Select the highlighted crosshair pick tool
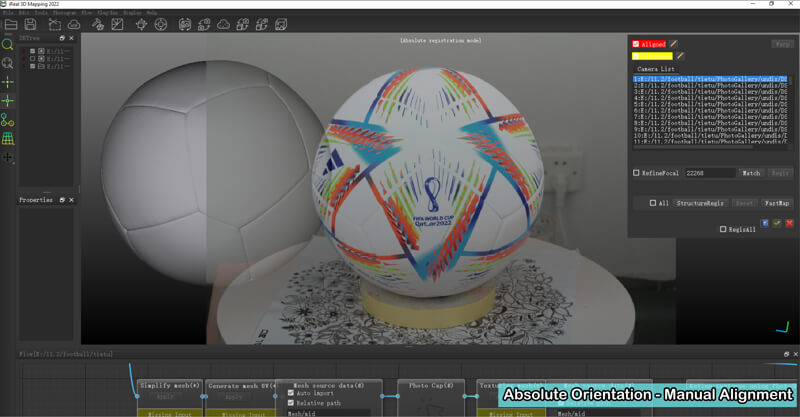This screenshot has height=417, width=800. 7,101
